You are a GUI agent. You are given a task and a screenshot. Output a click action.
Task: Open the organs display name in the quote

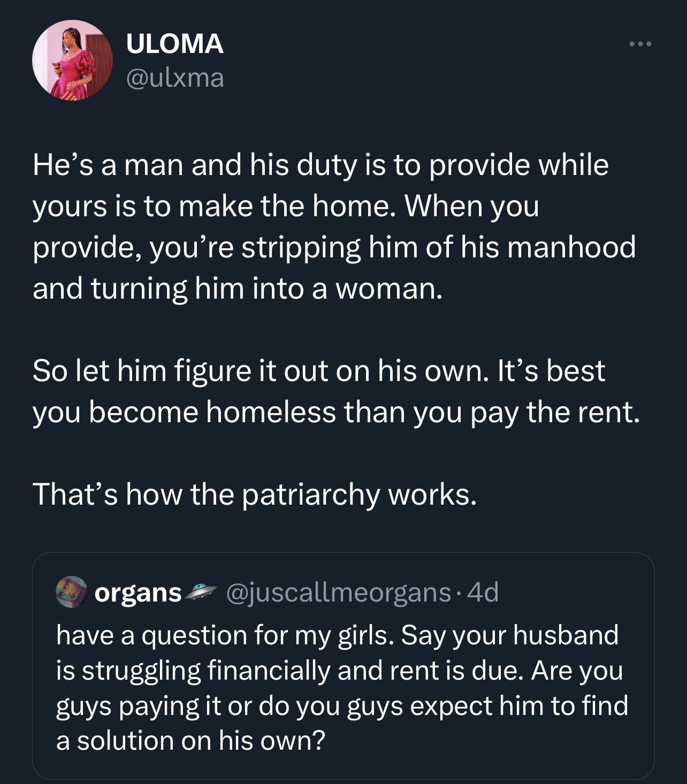[138, 592]
